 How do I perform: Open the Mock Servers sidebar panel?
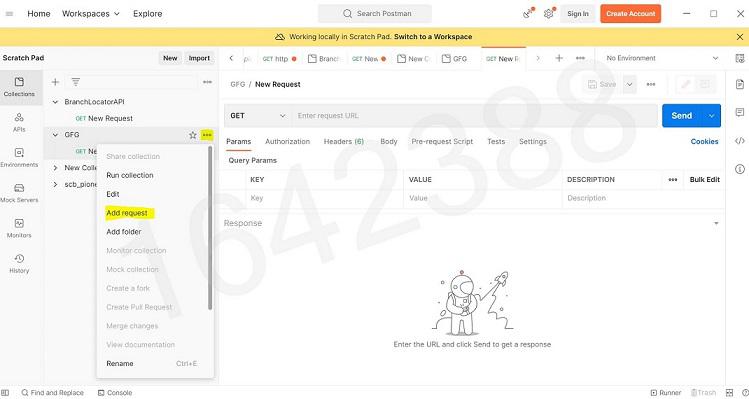[19, 193]
